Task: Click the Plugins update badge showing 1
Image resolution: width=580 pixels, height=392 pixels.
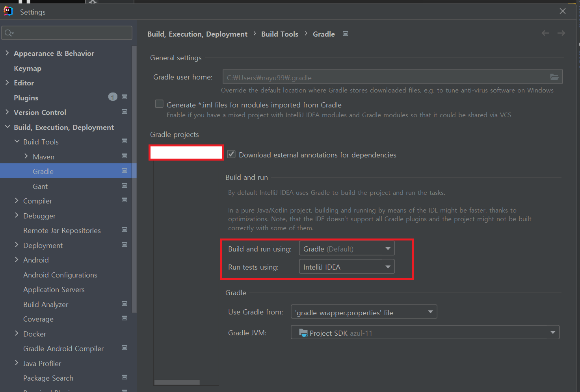Action: tap(113, 97)
